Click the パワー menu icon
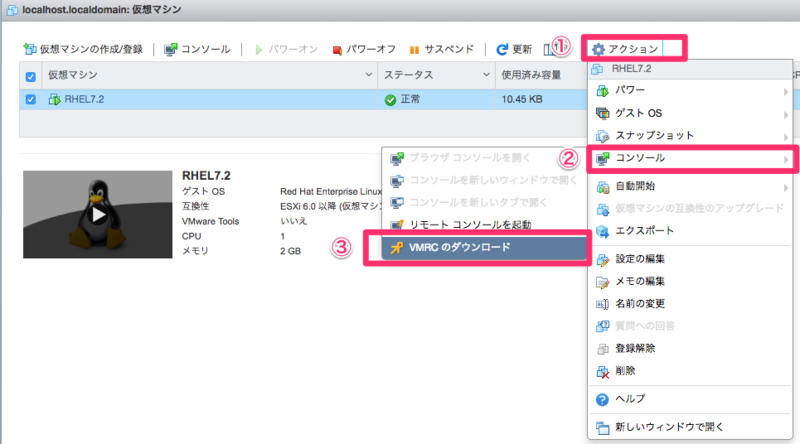This screenshot has height=444, width=800. pos(602,91)
